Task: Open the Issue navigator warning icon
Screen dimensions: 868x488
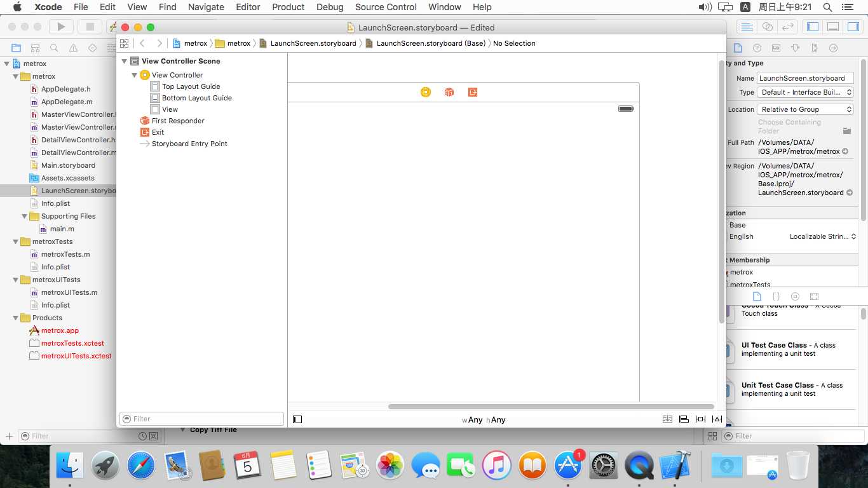Action: point(74,48)
